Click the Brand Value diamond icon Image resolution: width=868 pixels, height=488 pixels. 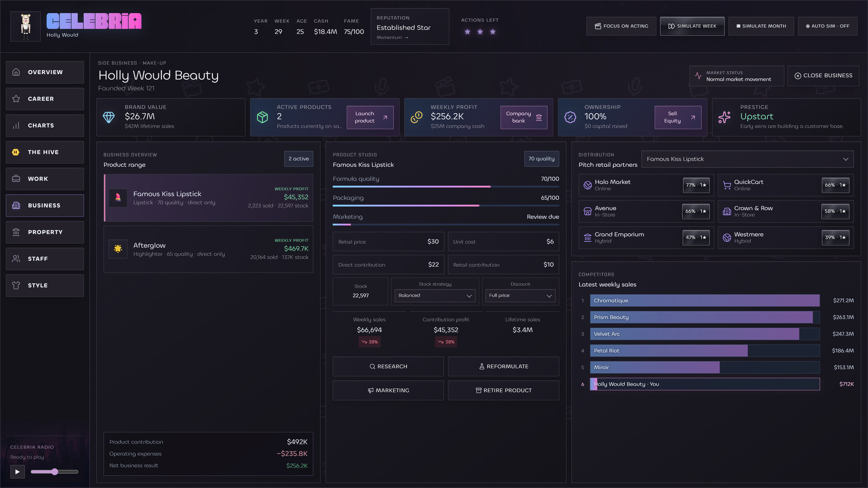[109, 117]
